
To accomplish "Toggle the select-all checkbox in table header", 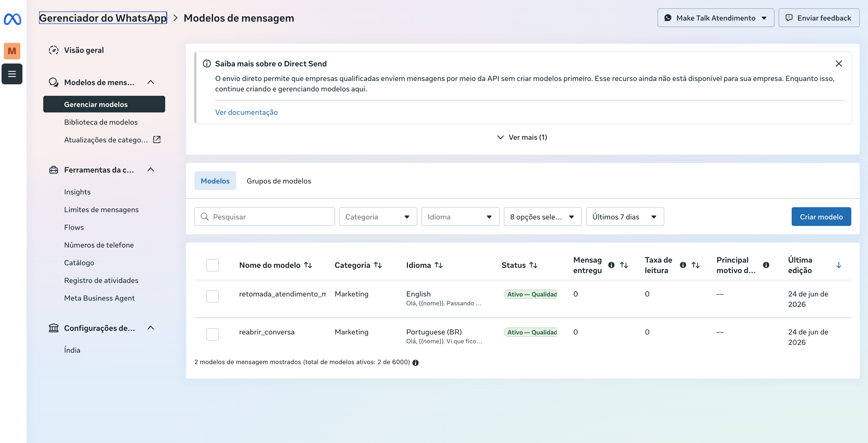I will click(213, 265).
